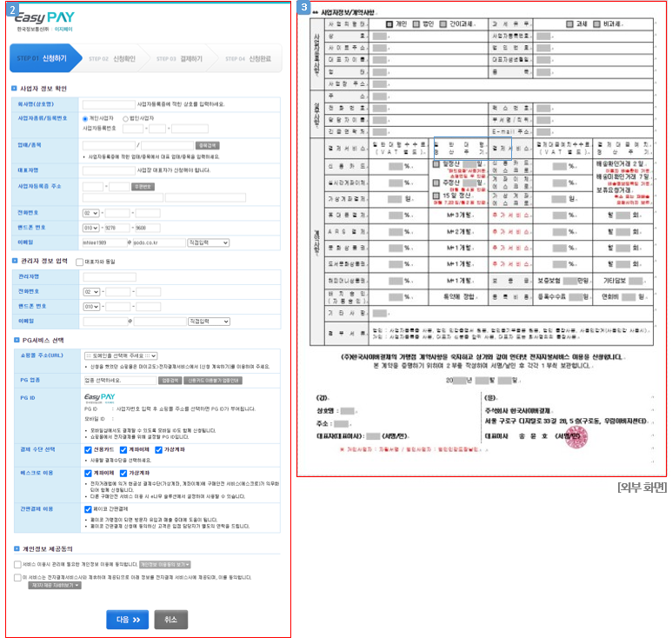Select the STEP 04 신청완료 tab
This screenshot has height=644, width=672.
pos(248,59)
